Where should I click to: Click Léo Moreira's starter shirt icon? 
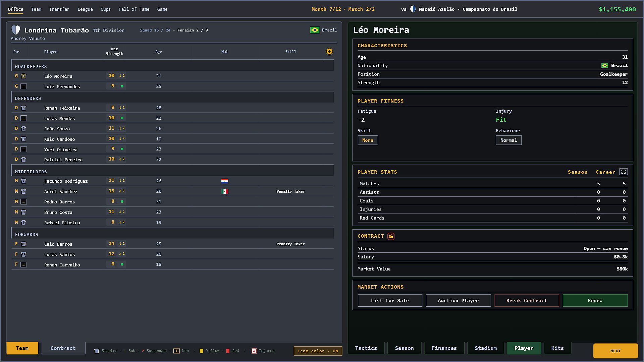tap(23, 76)
